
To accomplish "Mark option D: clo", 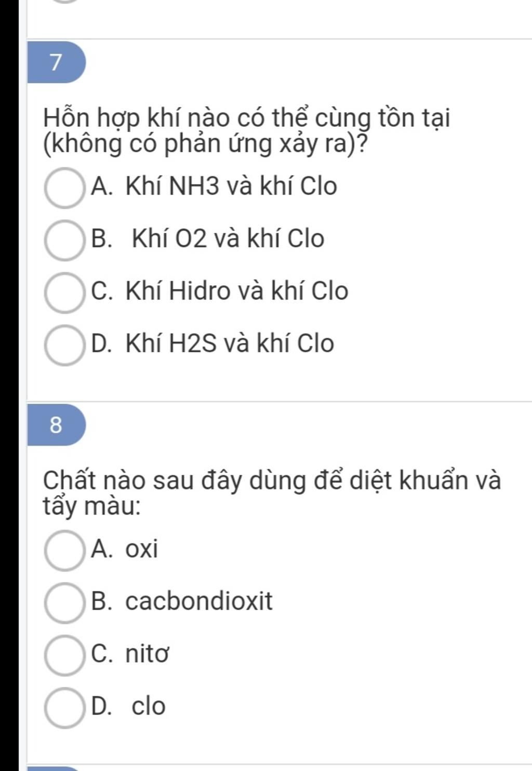I will tap(64, 708).
